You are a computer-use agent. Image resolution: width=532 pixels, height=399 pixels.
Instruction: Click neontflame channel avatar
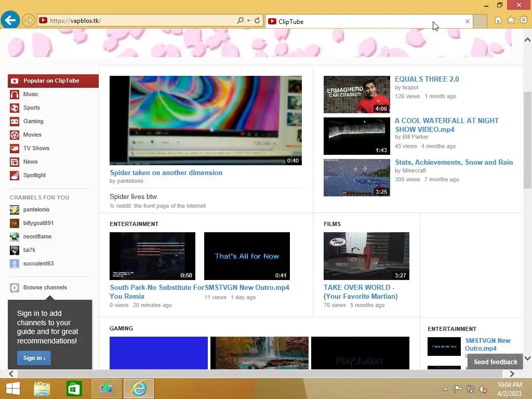coord(14,236)
